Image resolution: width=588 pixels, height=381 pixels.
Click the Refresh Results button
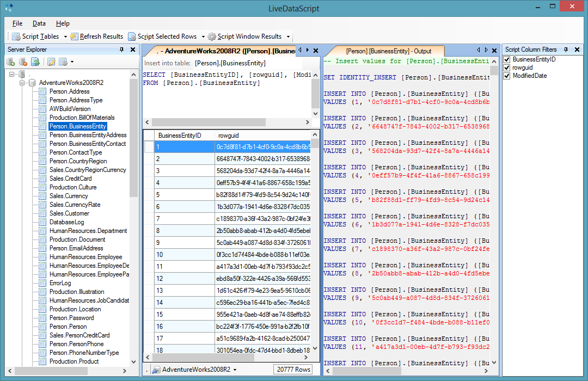[x=97, y=36]
